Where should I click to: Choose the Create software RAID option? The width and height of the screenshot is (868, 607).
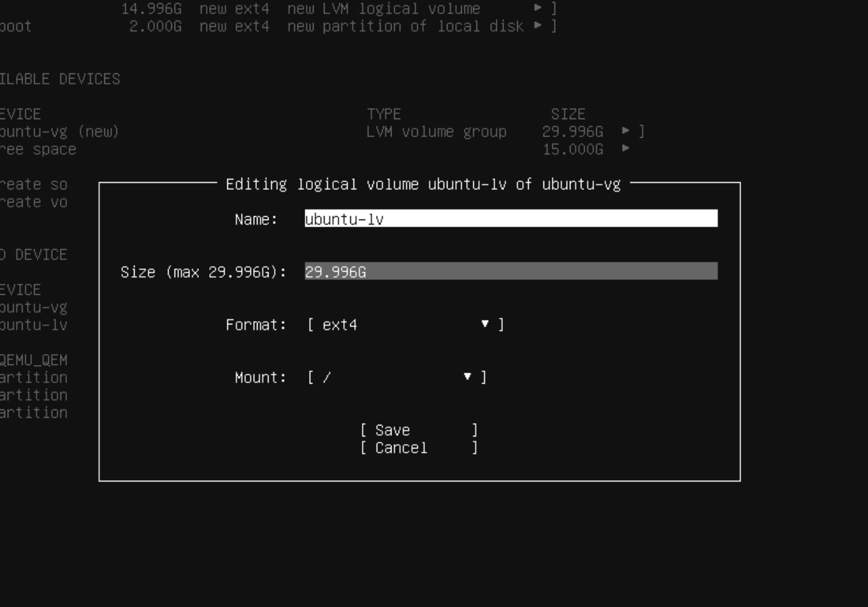[x=33, y=184]
